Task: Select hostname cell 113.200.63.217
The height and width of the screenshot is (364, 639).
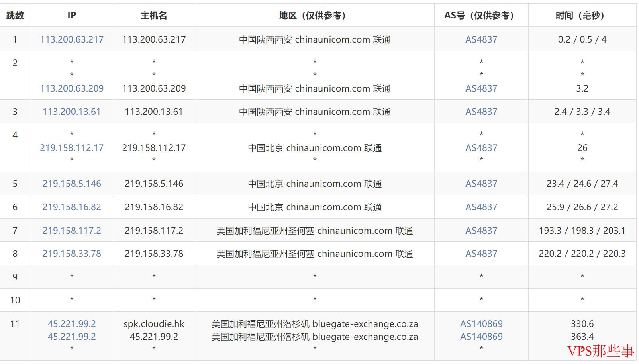Action: click(154, 39)
